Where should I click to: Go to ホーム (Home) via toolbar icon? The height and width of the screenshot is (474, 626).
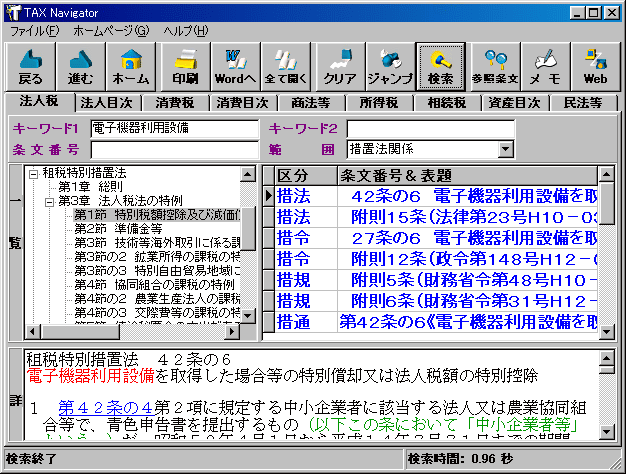pyautogui.click(x=131, y=67)
